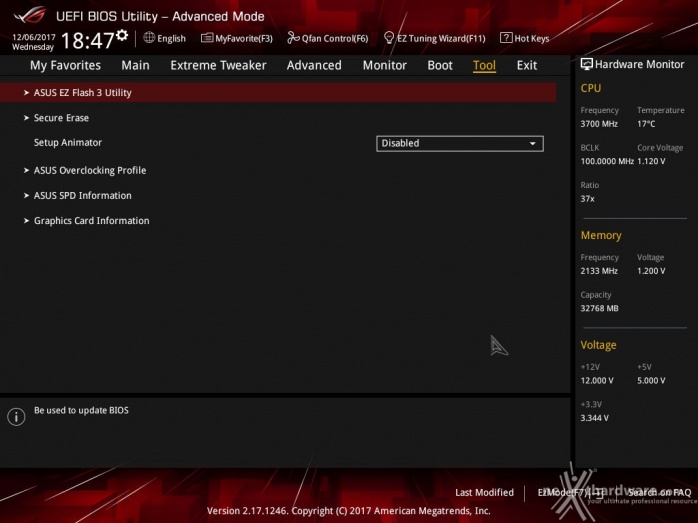Click the CPU frequency value 3700 MHz
The height and width of the screenshot is (523, 698).
click(599, 124)
